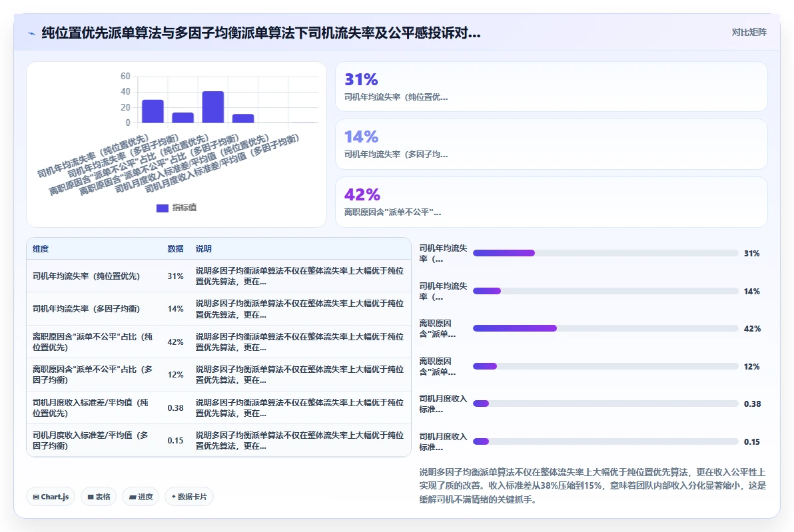Click the 31% data card
This screenshot has height=532, width=794.
pyautogui.click(x=551, y=87)
